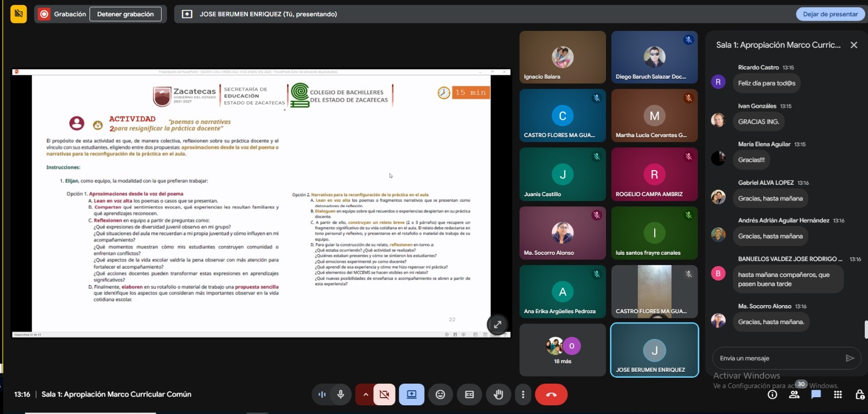
Task: Raise your hand
Action: coord(498,394)
